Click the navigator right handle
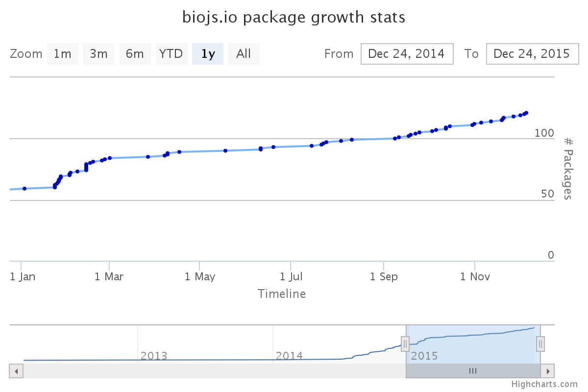Image resolution: width=588 pixels, height=392 pixels. (x=540, y=344)
